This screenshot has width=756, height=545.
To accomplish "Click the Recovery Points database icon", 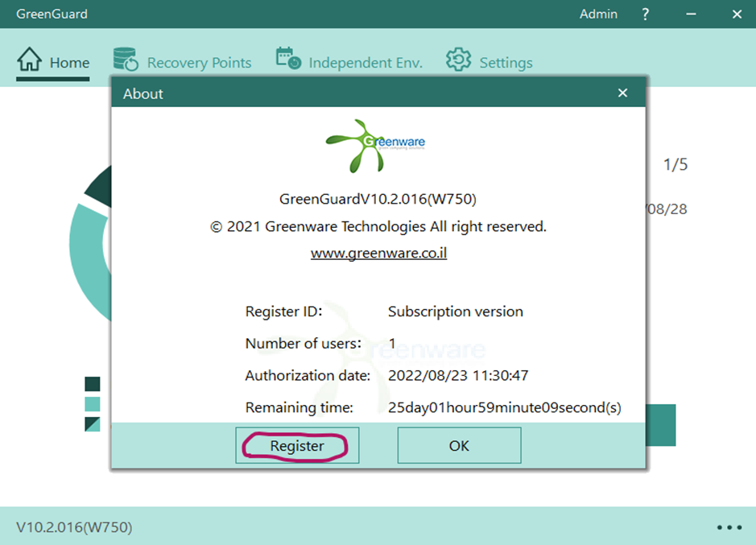I will click(x=126, y=60).
